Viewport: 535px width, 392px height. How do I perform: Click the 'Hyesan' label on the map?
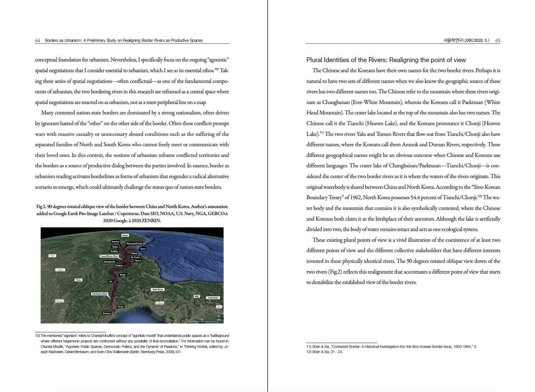click(x=138, y=261)
